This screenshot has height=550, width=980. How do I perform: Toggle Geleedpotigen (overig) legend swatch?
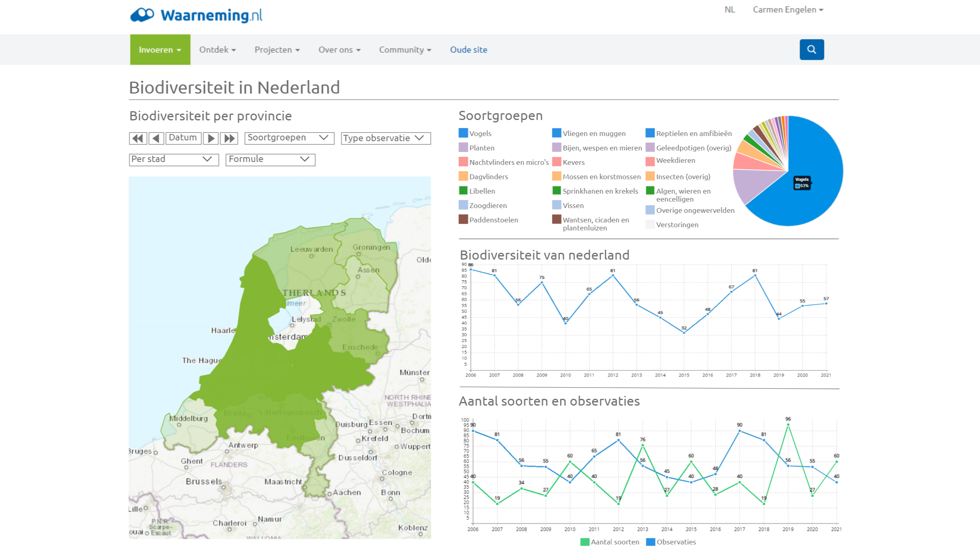coord(650,147)
